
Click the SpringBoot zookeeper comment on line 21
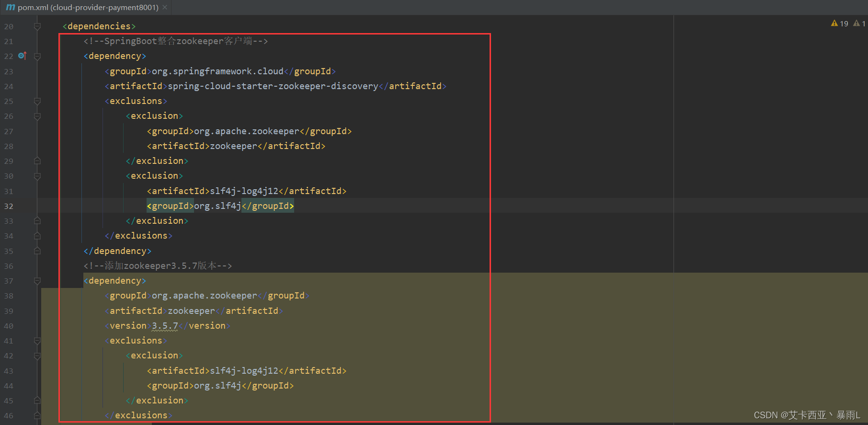click(x=176, y=41)
